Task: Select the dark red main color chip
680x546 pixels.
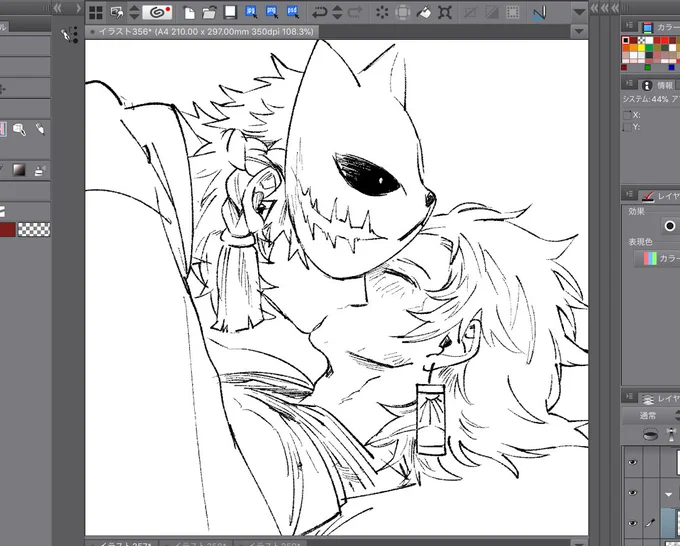Action: pos(7,229)
